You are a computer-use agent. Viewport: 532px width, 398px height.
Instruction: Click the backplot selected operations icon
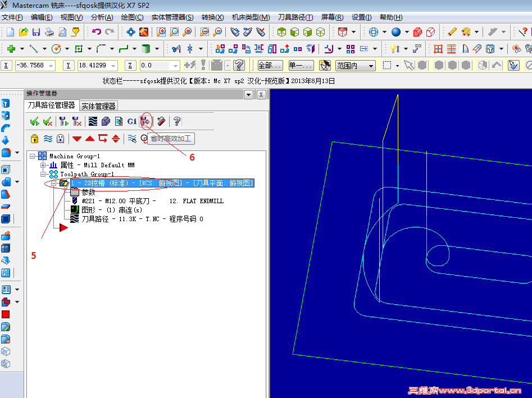tap(93, 121)
